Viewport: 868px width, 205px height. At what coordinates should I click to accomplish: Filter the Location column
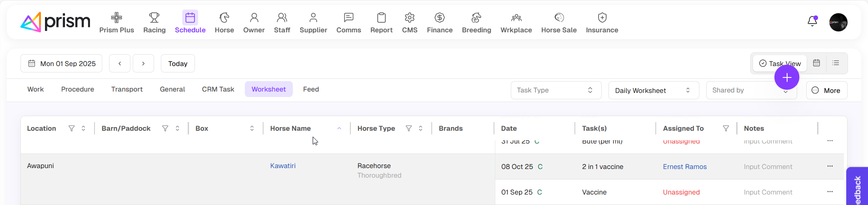71,128
